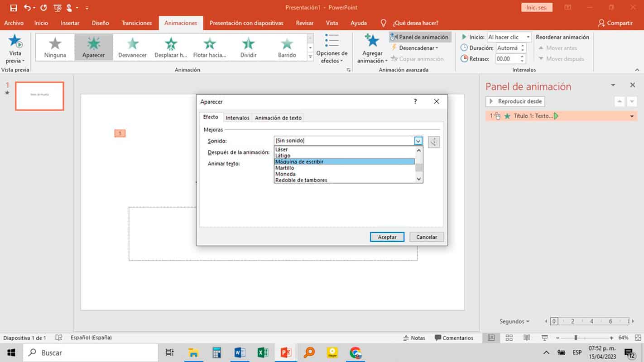The image size is (644, 362).
Task: Switch to the Animación de texto tab
Action: (x=278, y=118)
